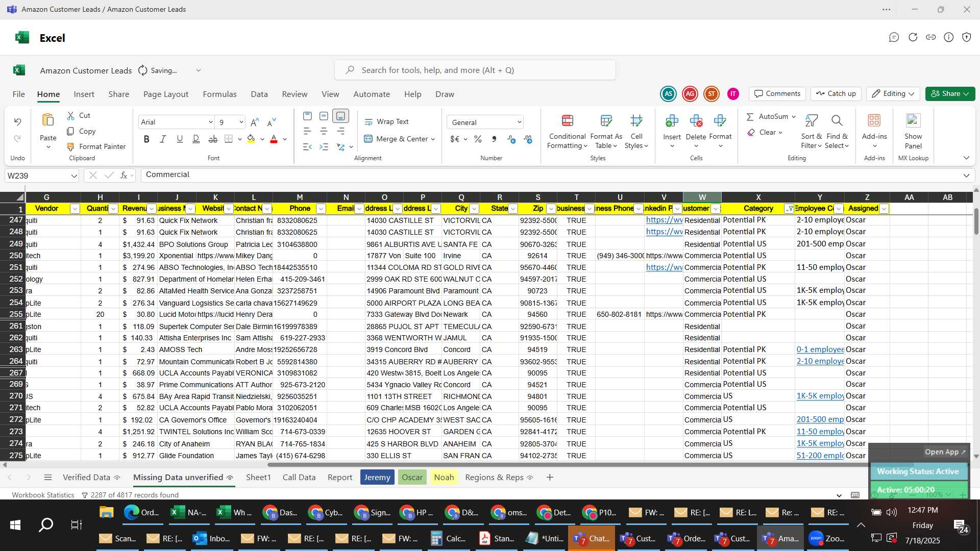Click the Find & Select icon
The image size is (980, 551).
point(837,120)
